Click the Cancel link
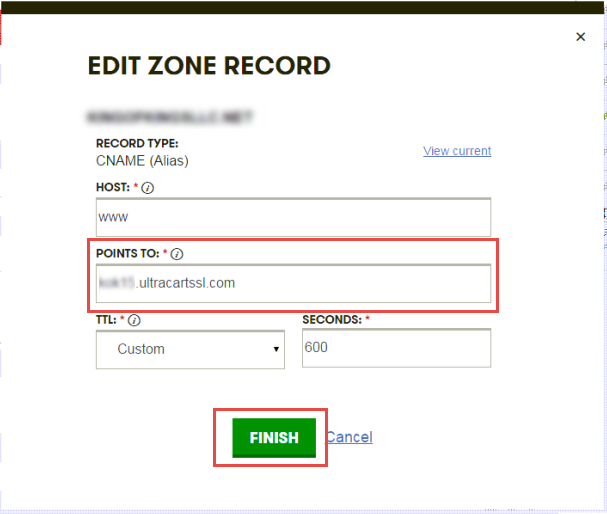The width and height of the screenshot is (607, 514). (x=350, y=437)
